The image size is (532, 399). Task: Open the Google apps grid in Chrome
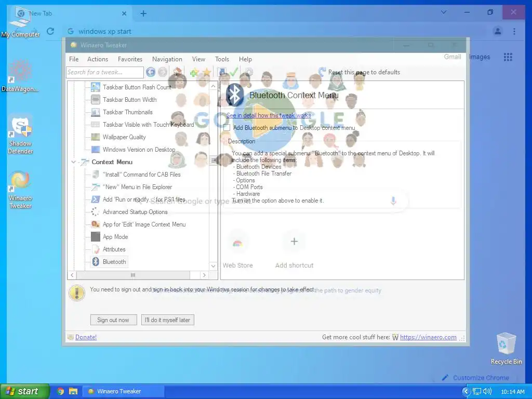point(508,57)
